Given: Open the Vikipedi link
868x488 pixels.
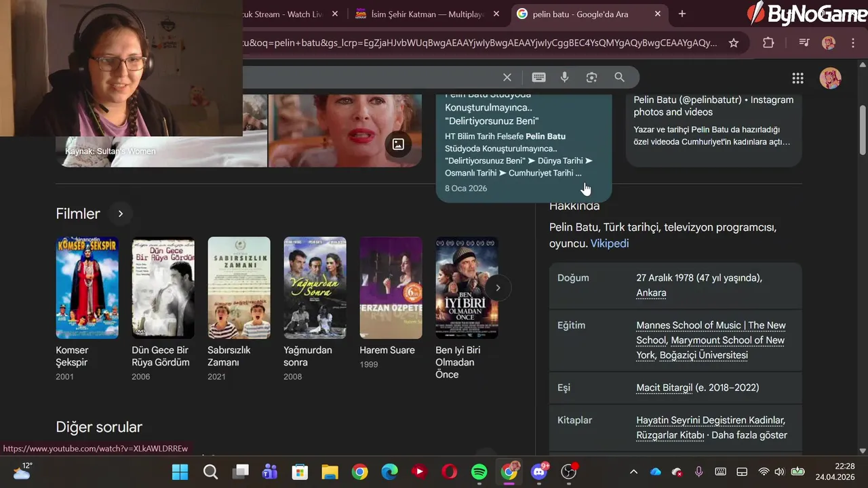Looking at the screenshot, I should (x=610, y=243).
